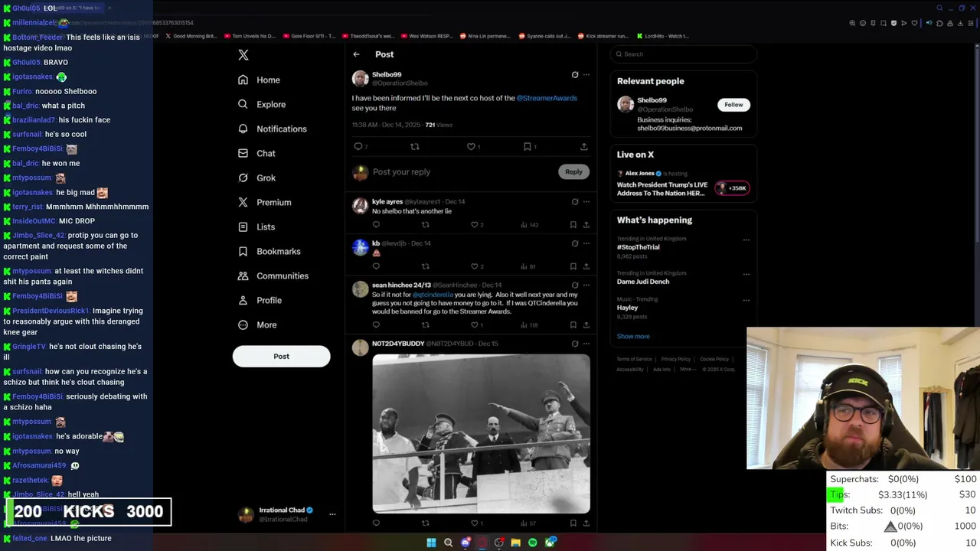Click the white Post button
980x551 pixels.
(281, 356)
